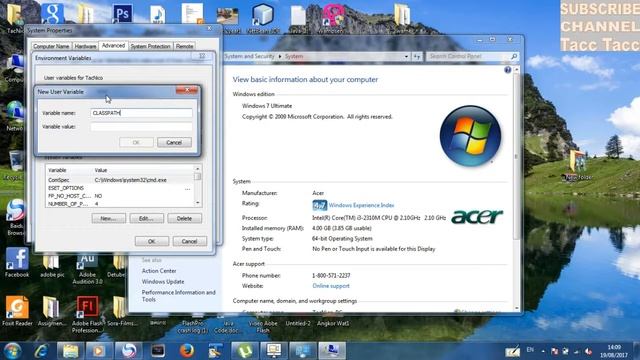Click the volume icon in system tray

(x=588, y=351)
